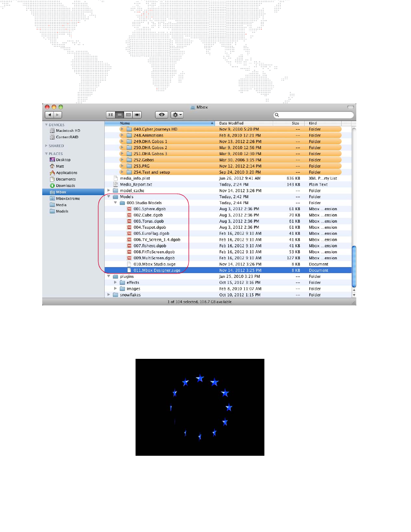Select the 005.EuroFlag.dgob file icon
Screen dimensions: 411x532
pyautogui.click(x=129, y=233)
